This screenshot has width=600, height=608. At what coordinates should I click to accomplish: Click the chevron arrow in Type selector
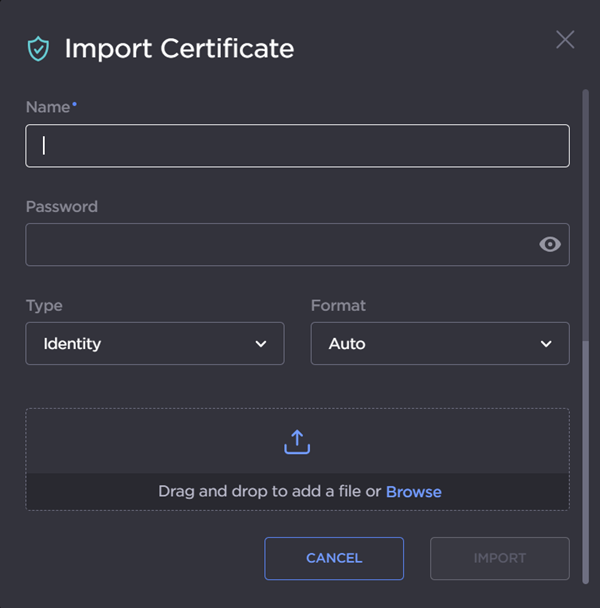click(x=261, y=344)
